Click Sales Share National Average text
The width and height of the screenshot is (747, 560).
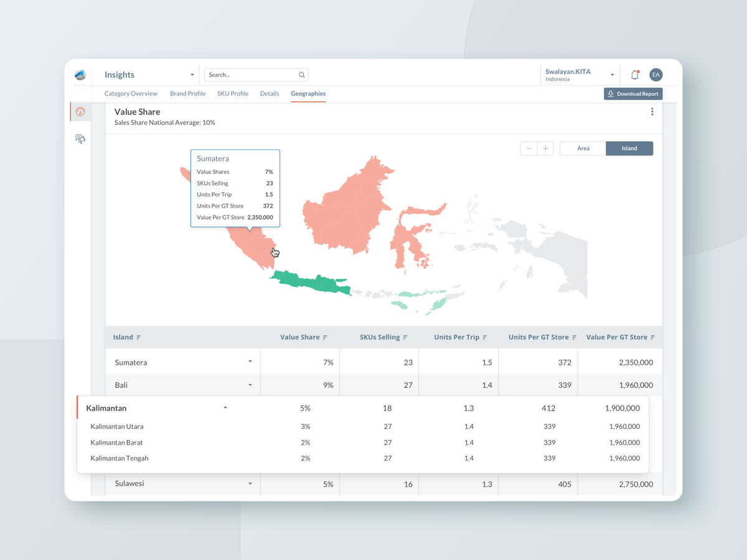(x=165, y=123)
